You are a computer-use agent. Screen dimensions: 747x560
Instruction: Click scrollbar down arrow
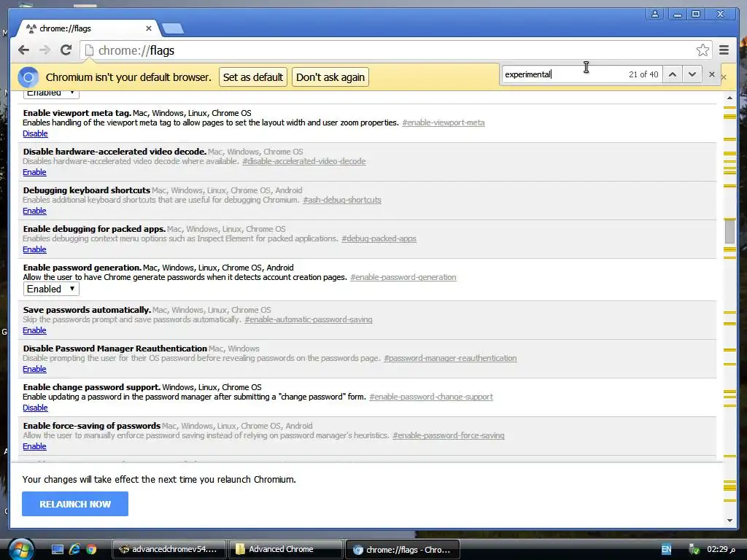tap(729, 521)
